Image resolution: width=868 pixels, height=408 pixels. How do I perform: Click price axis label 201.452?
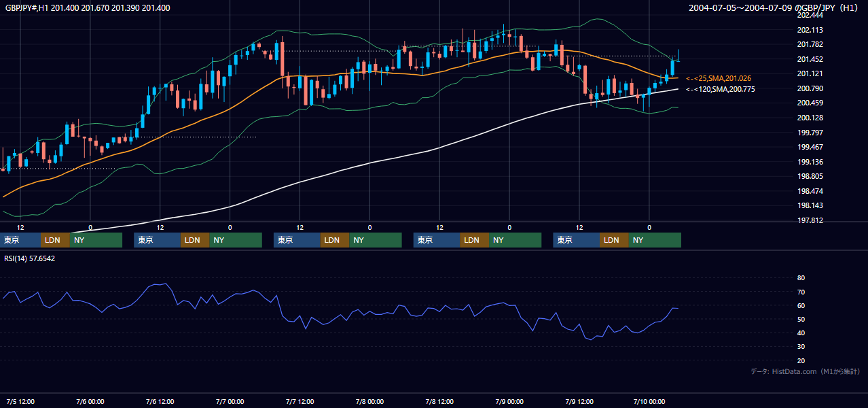pyautogui.click(x=810, y=59)
